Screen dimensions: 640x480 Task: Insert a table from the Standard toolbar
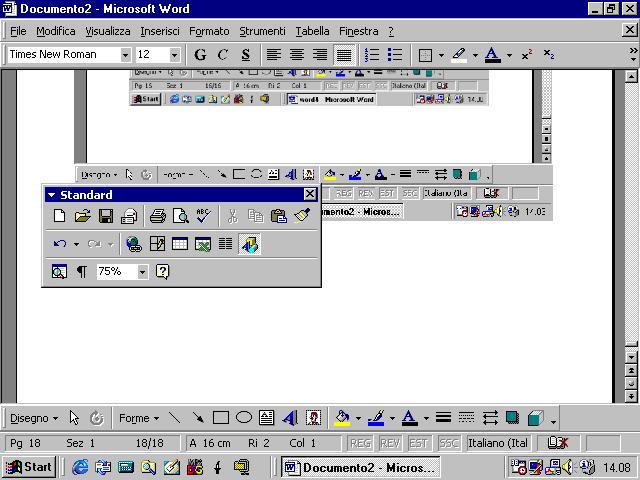[180, 244]
